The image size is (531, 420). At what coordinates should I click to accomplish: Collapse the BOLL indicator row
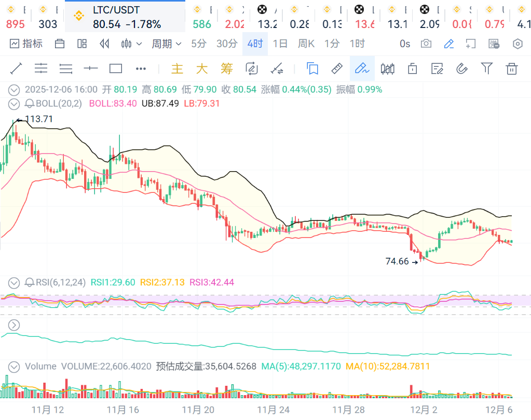tap(14, 104)
